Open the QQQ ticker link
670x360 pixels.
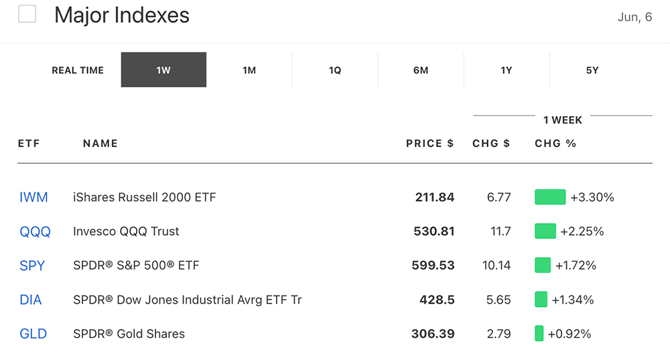pyautogui.click(x=35, y=231)
